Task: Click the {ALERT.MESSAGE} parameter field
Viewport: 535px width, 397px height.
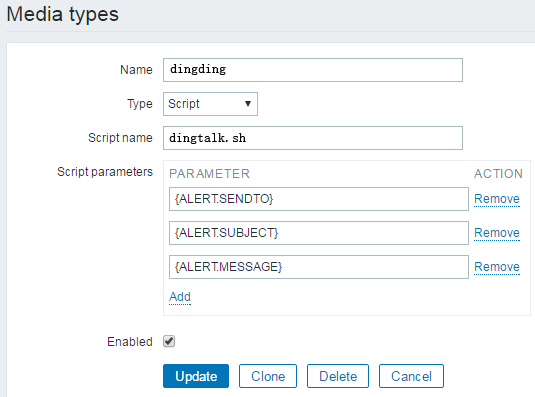Action: pos(319,267)
